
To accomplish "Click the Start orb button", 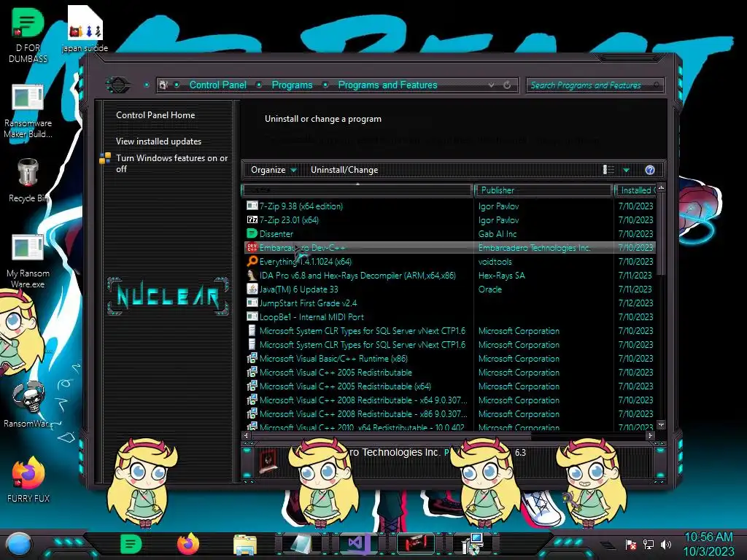I will (x=19, y=545).
